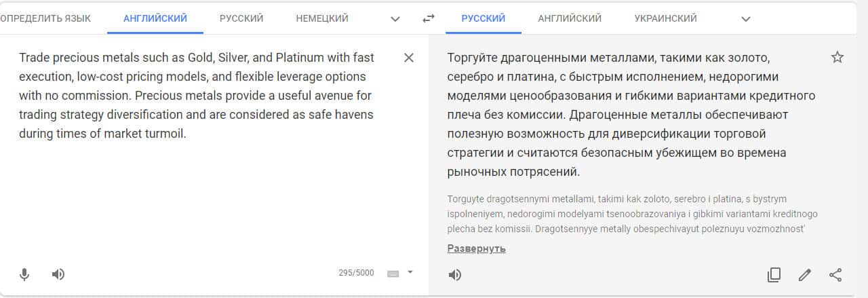Open the virtual keyboard icon
Screen dimensions: 868x298
pos(393,274)
